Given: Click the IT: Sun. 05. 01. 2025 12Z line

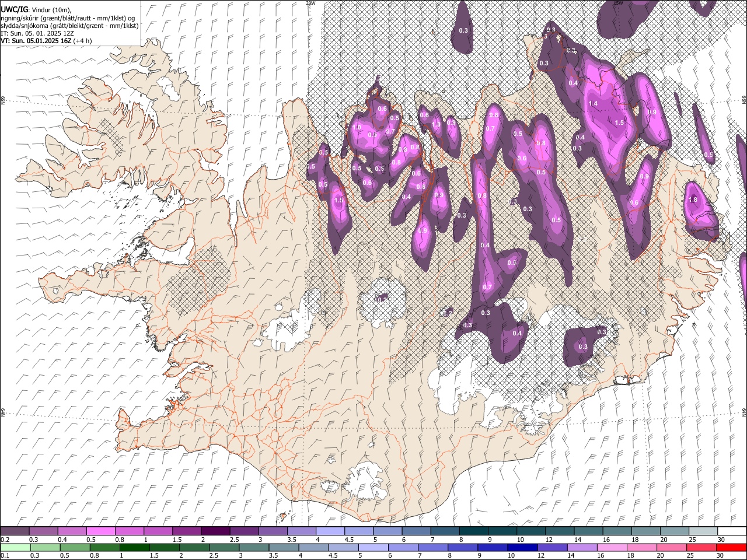Looking at the screenshot, I should point(36,33).
